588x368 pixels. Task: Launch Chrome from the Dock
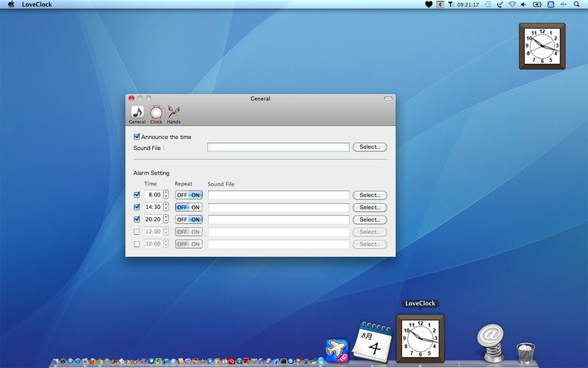click(x=100, y=361)
